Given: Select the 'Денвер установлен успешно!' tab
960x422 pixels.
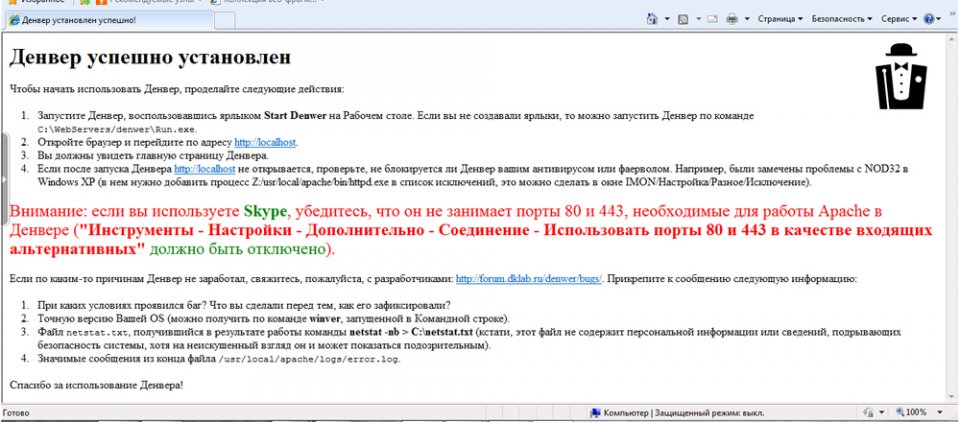Looking at the screenshot, I should coord(109,20).
